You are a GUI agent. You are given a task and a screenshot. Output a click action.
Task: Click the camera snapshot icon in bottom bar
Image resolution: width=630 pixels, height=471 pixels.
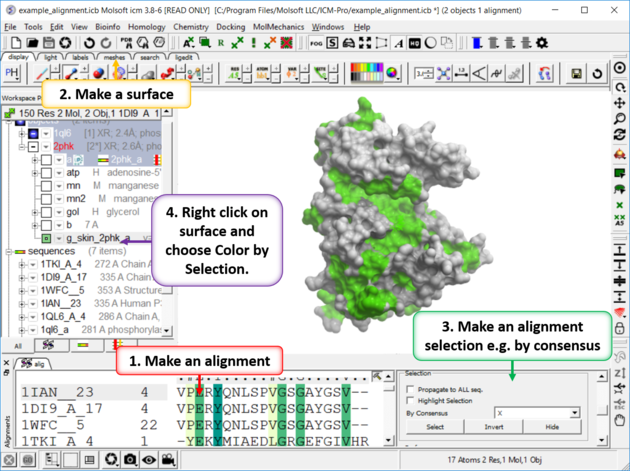pos(130,459)
